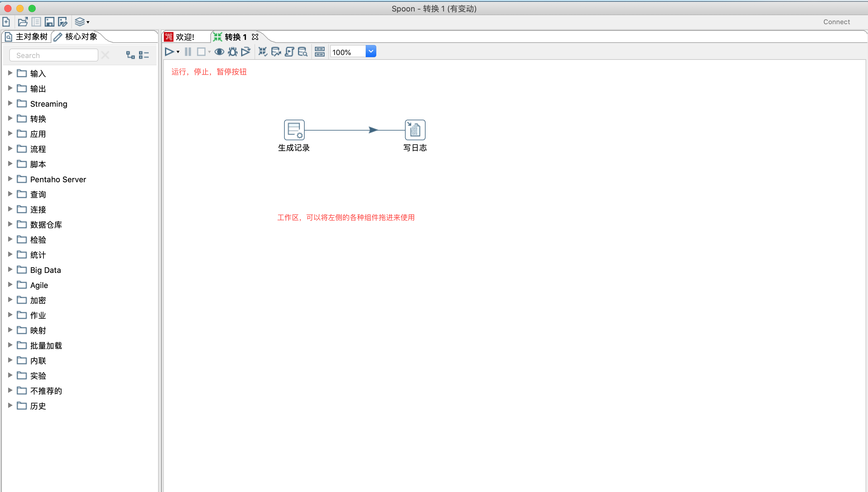Click the Search input field

tap(54, 55)
